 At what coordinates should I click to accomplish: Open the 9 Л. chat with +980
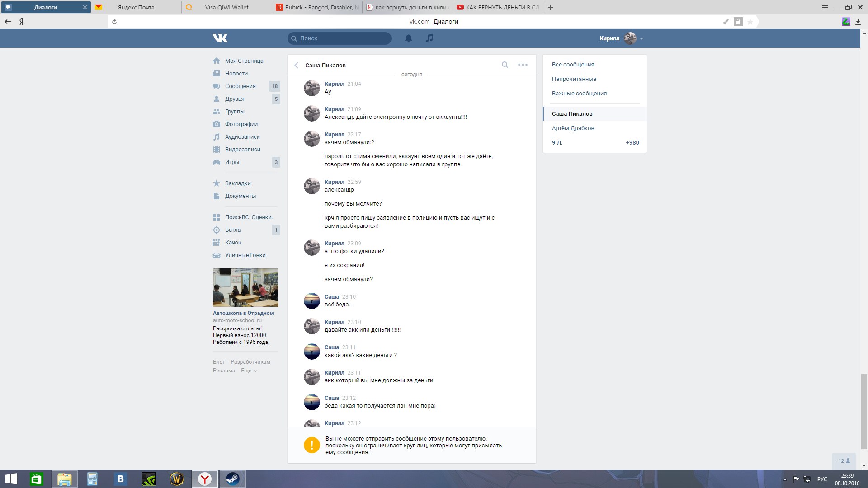[x=595, y=143]
